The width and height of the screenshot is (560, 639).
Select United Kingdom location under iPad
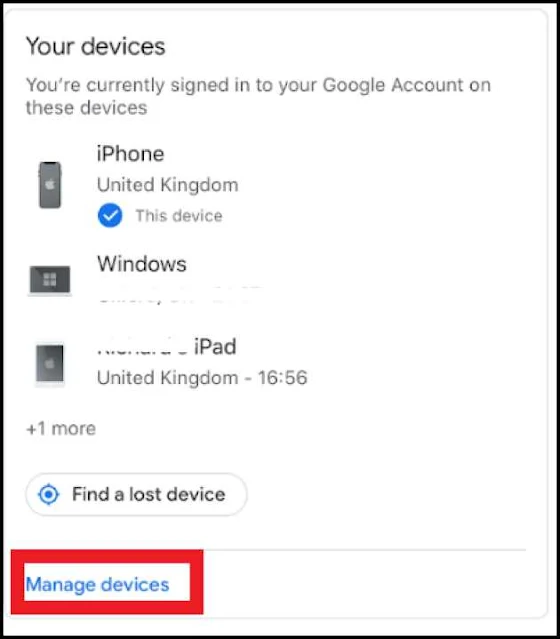[x=168, y=378]
